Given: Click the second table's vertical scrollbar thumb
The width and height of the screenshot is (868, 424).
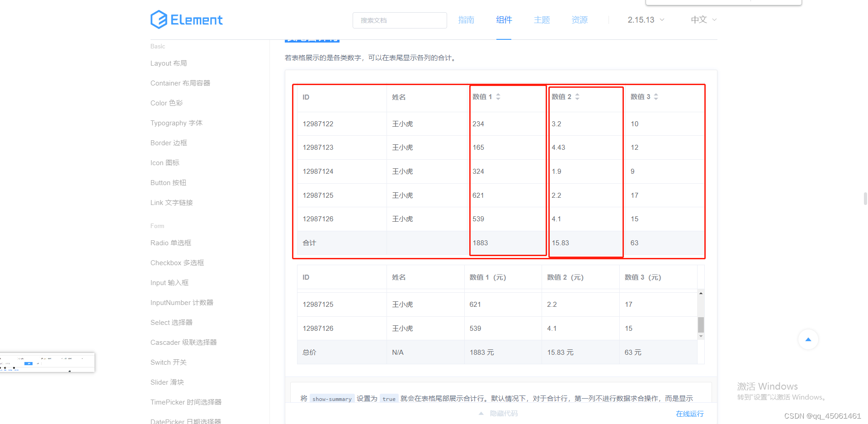Looking at the screenshot, I should coord(701,325).
